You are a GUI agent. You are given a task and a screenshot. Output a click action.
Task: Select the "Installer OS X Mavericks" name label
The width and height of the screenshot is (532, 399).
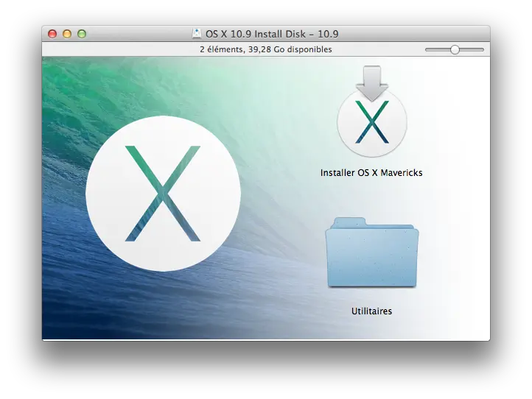coord(371,173)
